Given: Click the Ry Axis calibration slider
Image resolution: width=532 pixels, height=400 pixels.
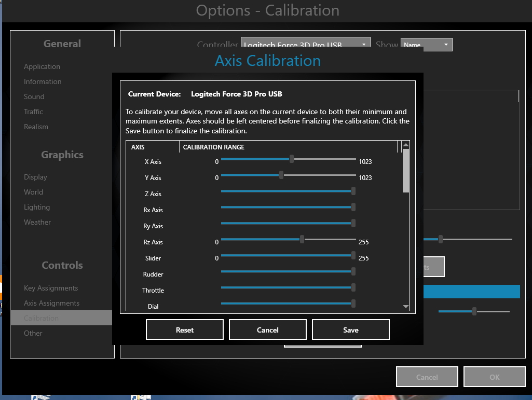Looking at the screenshot, I should tap(289, 223).
